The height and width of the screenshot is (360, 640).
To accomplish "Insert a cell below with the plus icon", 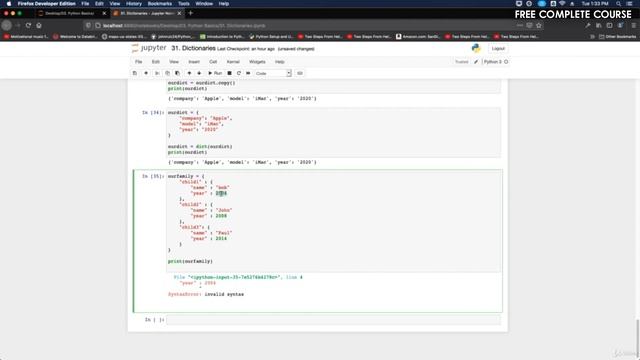I will pyautogui.click(x=146, y=73).
